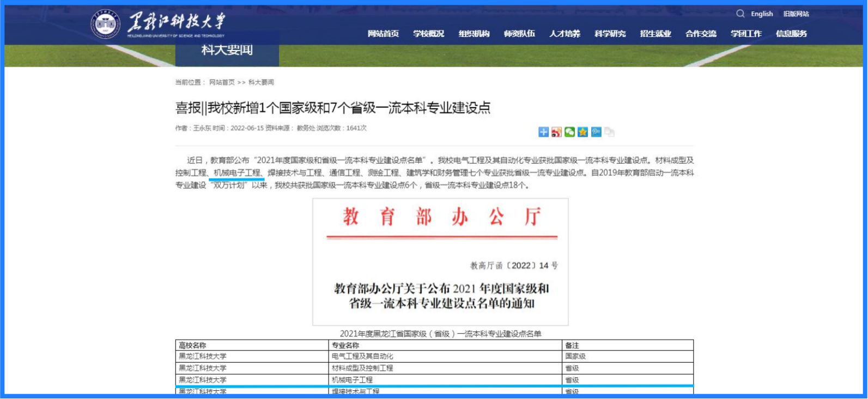
Task: Go to the 旧版网站 old site link
Action: click(x=796, y=14)
